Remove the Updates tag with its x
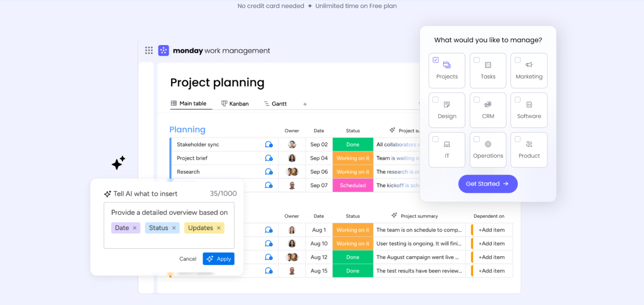The image size is (644, 305). pos(219,228)
